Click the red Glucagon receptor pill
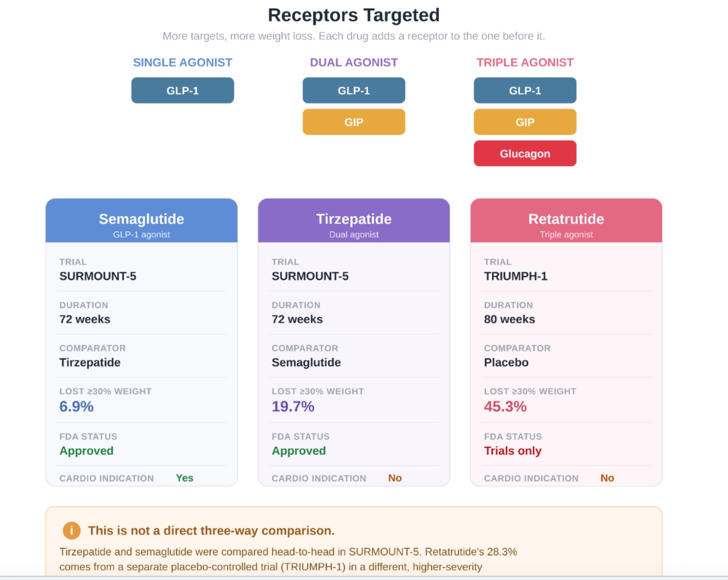 525,153
